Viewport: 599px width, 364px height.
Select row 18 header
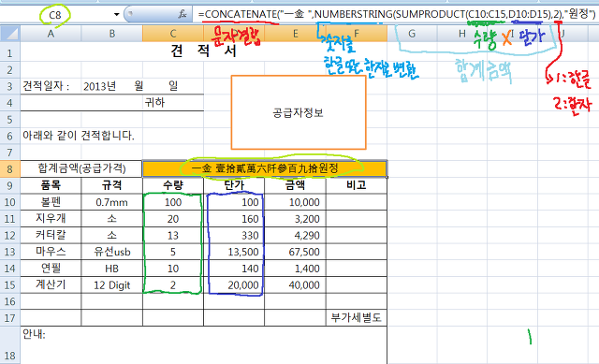[x=10, y=345]
